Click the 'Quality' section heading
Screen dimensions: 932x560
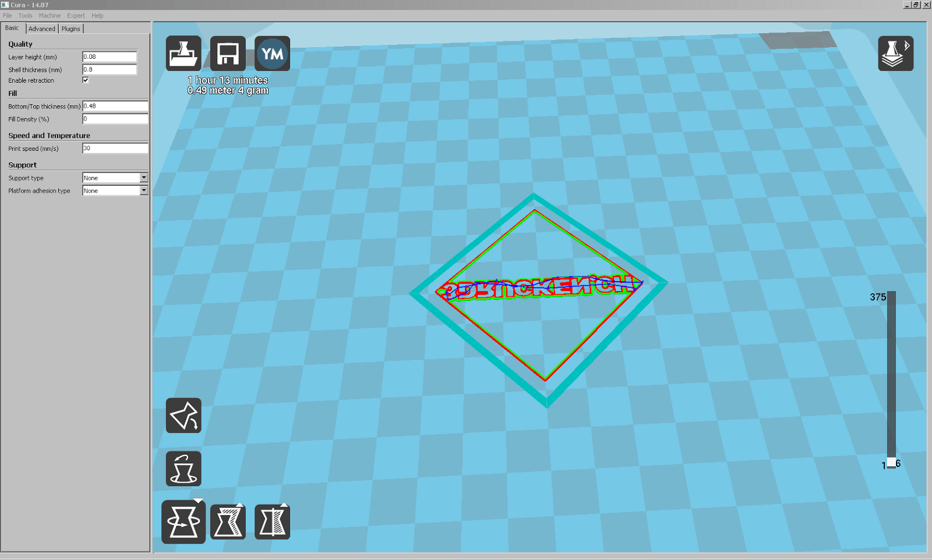[20, 44]
